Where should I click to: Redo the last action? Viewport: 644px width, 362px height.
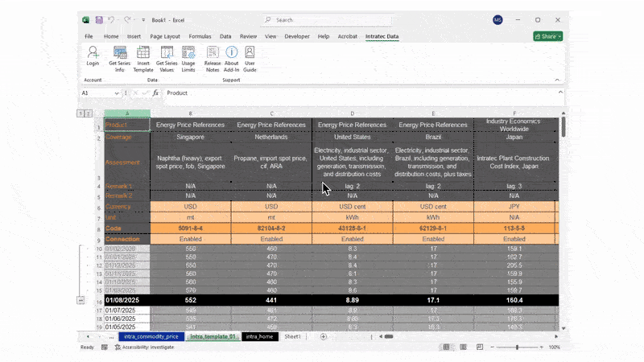point(127,19)
